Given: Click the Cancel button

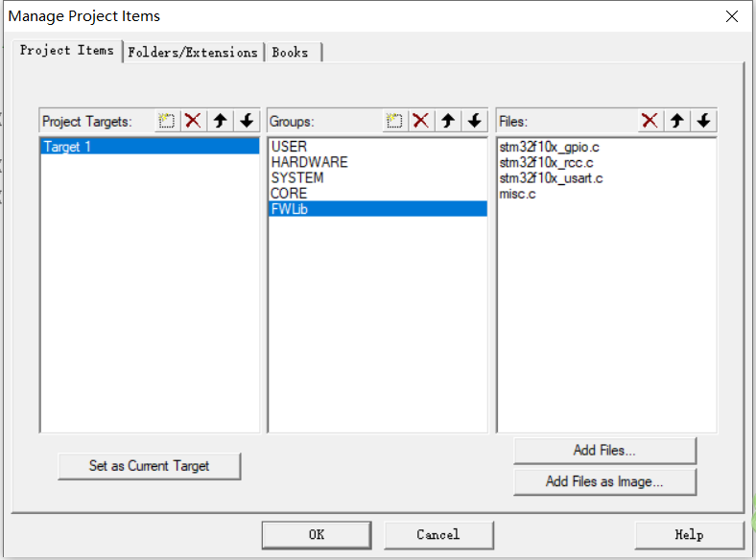Looking at the screenshot, I should (x=438, y=535).
